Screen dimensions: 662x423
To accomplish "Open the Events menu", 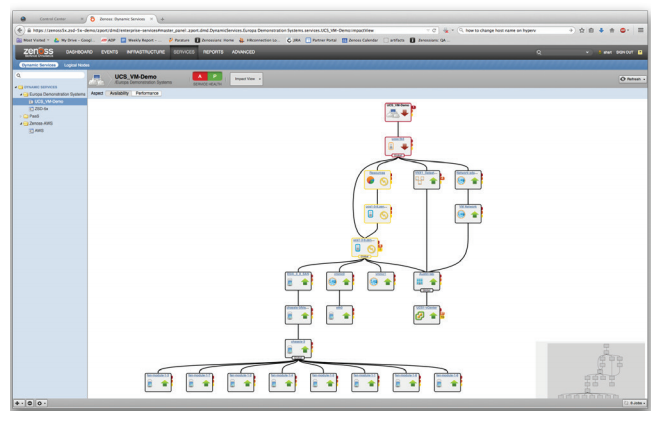I will [x=109, y=51].
